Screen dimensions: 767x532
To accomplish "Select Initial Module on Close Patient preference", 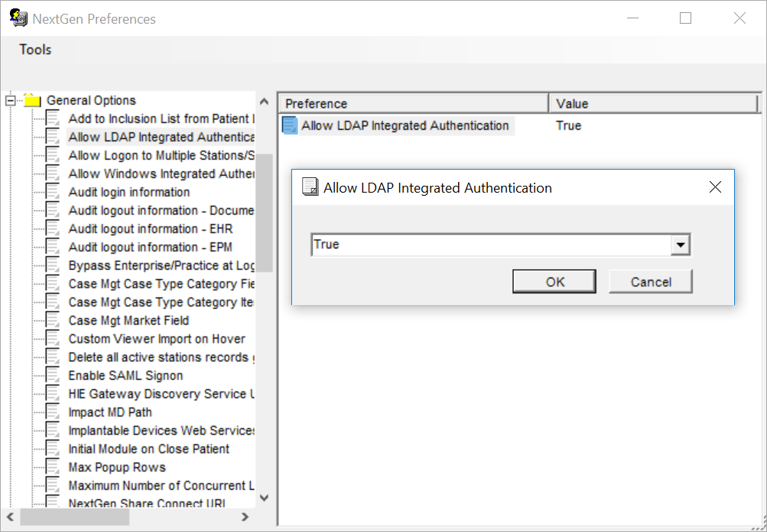I will [148, 449].
